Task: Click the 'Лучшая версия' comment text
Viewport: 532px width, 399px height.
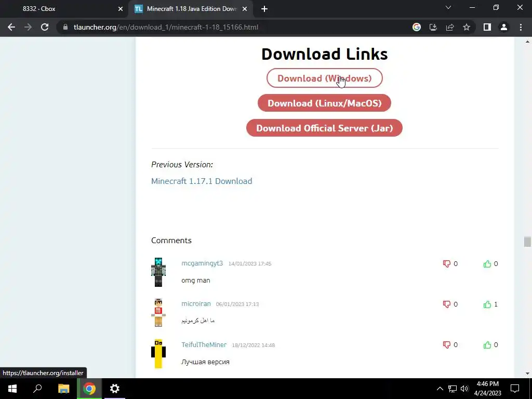Action: 205,362
